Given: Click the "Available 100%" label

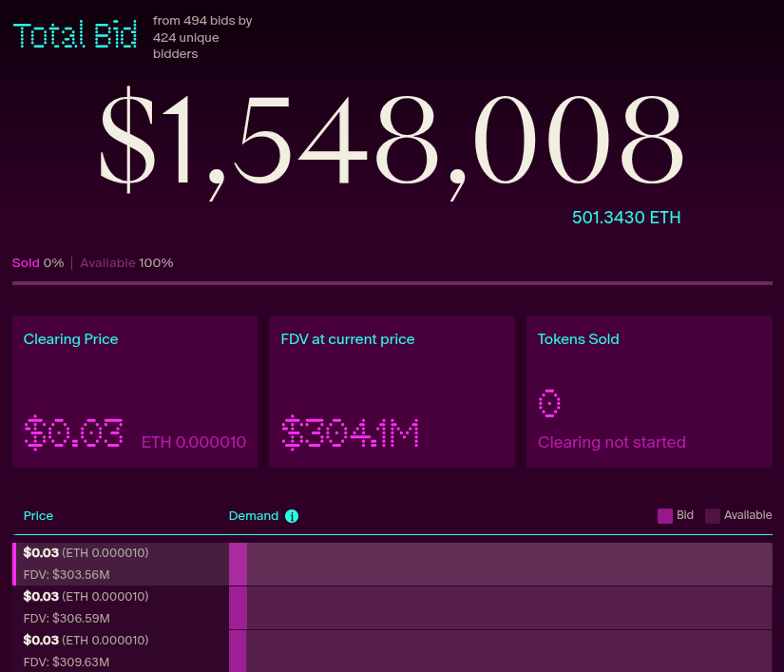Looking at the screenshot, I should 126,263.
